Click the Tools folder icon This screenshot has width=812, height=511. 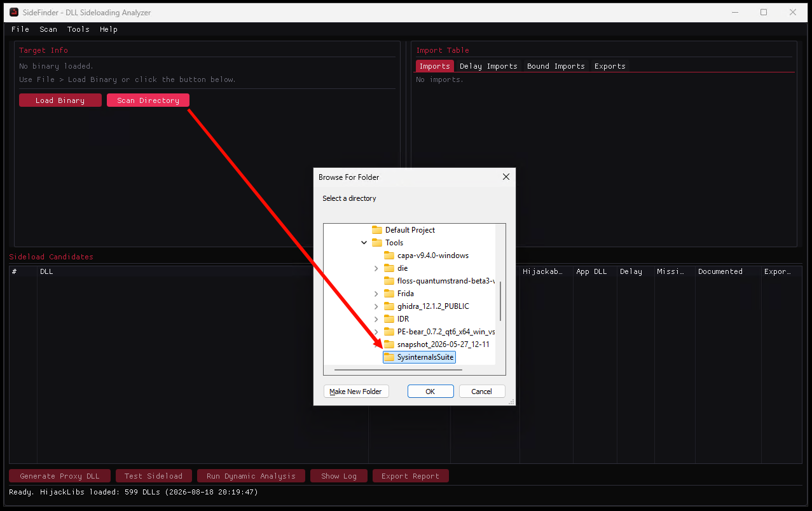(377, 243)
